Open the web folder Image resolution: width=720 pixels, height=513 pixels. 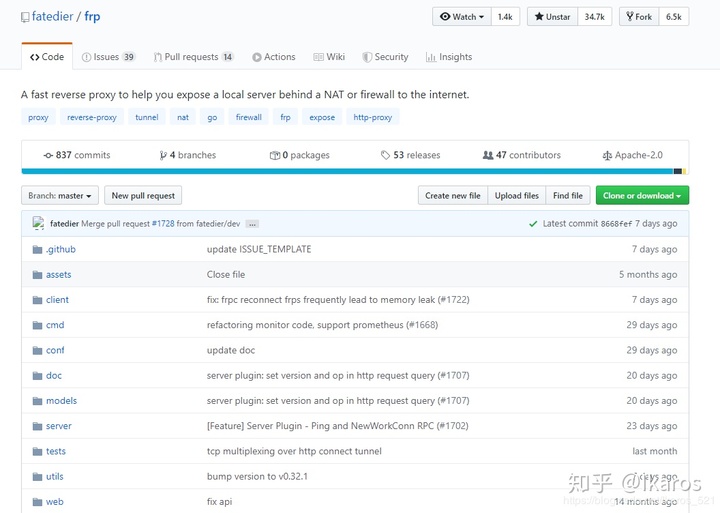pyautogui.click(x=55, y=502)
